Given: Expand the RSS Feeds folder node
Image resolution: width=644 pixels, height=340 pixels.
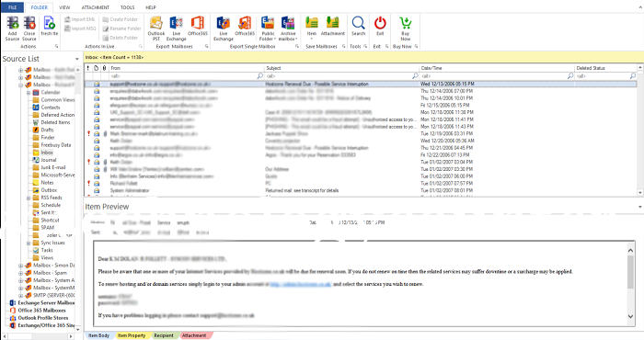Looking at the screenshot, I should pos(29,198).
